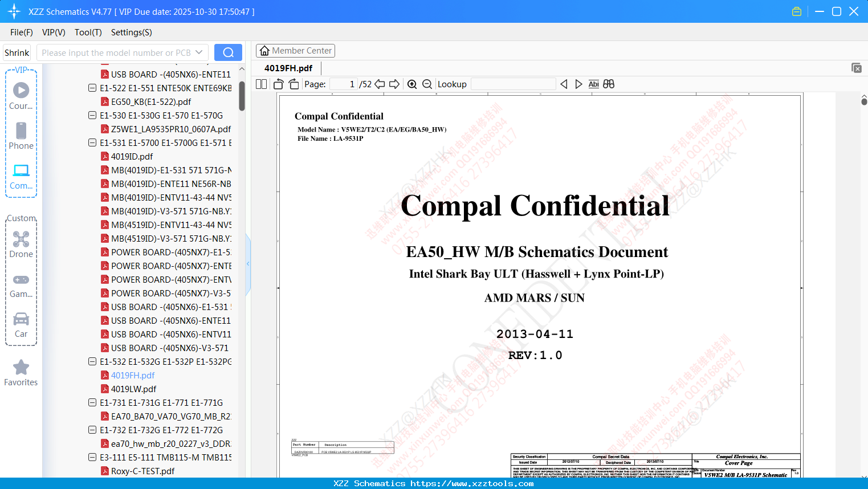Image resolution: width=868 pixels, height=489 pixels.
Task: Open the Courses section in the VIP sidebar
Action: (x=21, y=96)
